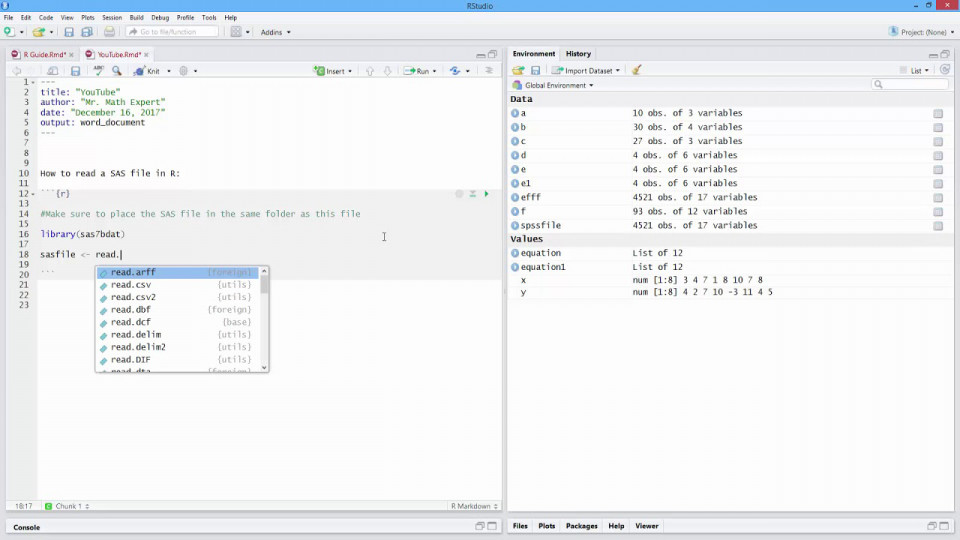Click the editor Save icon

[x=75, y=71]
